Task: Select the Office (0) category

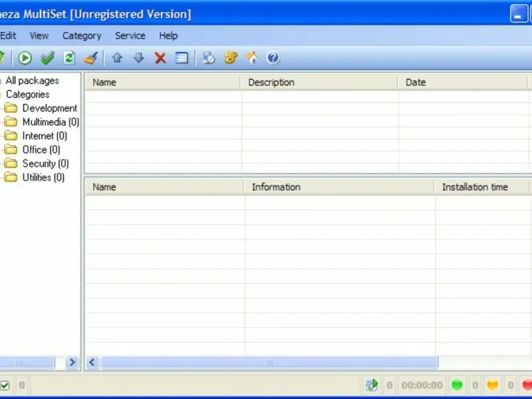Action: 41,150
